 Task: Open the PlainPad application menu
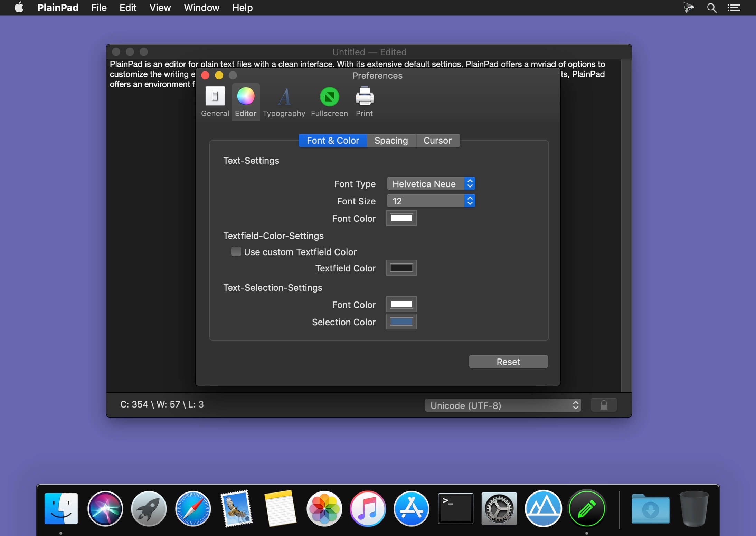pyautogui.click(x=58, y=8)
